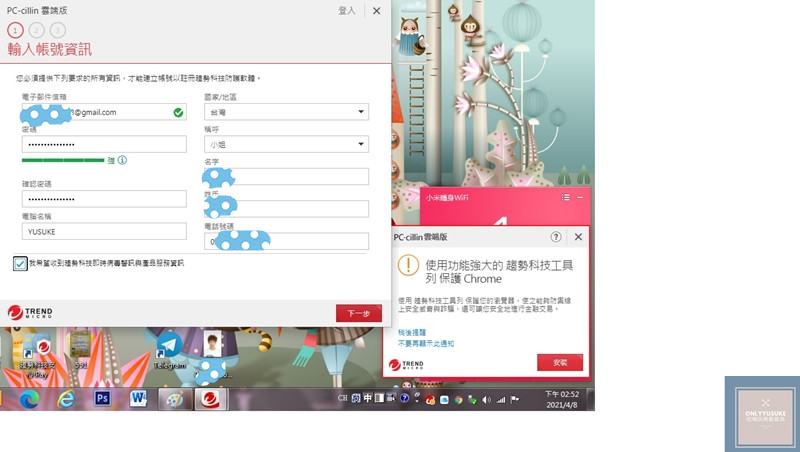Click the red 安裝 button
Image resolution: width=800 pixels, height=452 pixels.
[x=560, y=362]
